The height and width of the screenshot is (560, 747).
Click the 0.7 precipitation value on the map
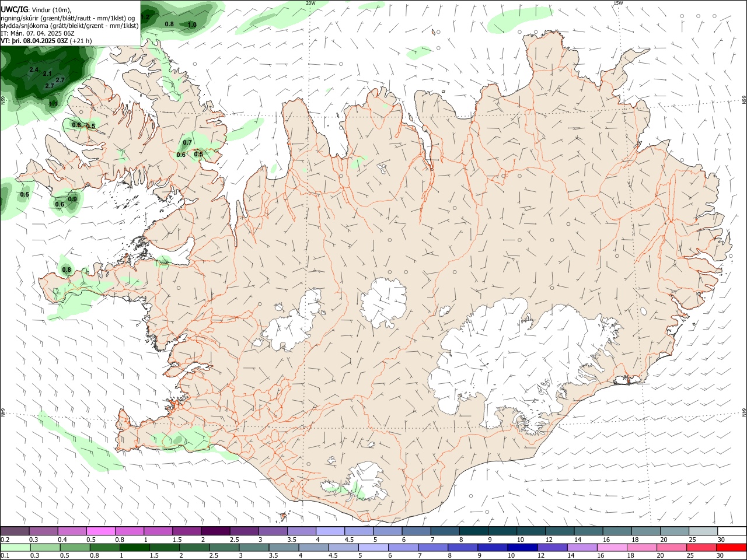(x=187, y=142)
